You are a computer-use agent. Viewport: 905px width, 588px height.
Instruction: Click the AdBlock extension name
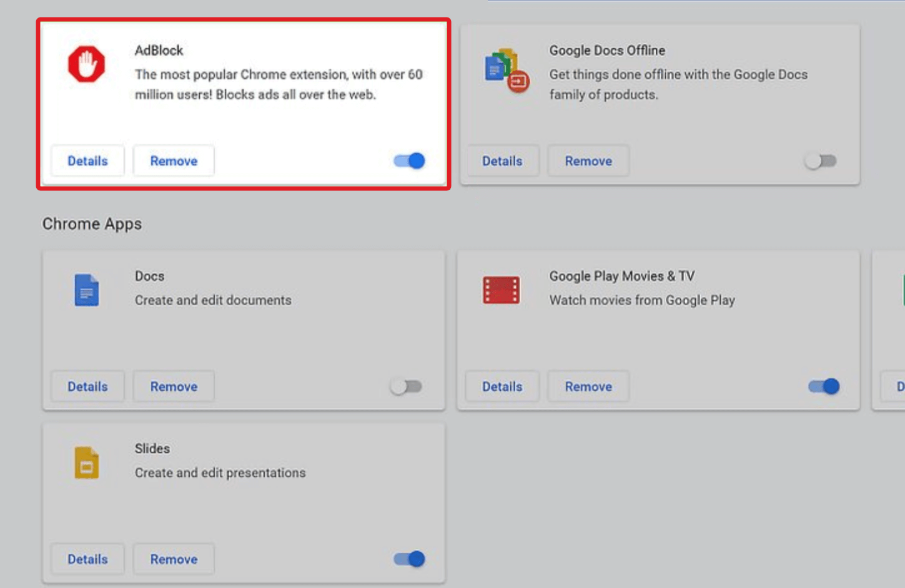pos(159,51)
